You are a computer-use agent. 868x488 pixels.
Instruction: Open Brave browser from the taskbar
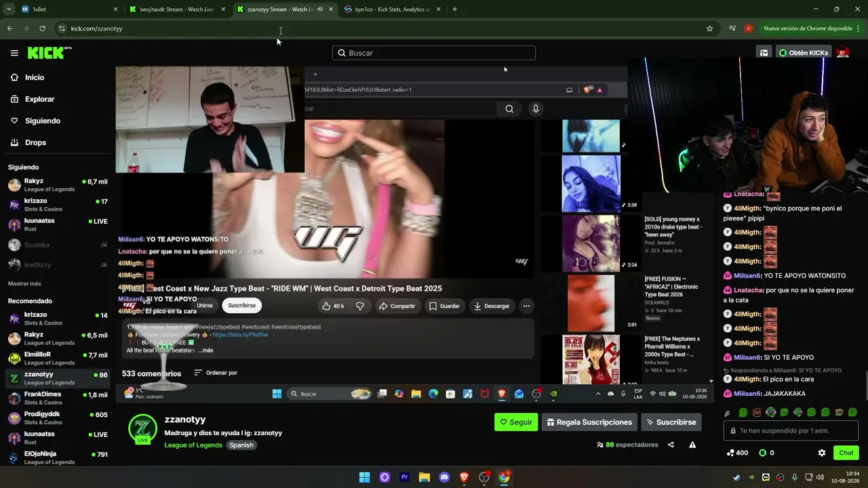[464, 477]
